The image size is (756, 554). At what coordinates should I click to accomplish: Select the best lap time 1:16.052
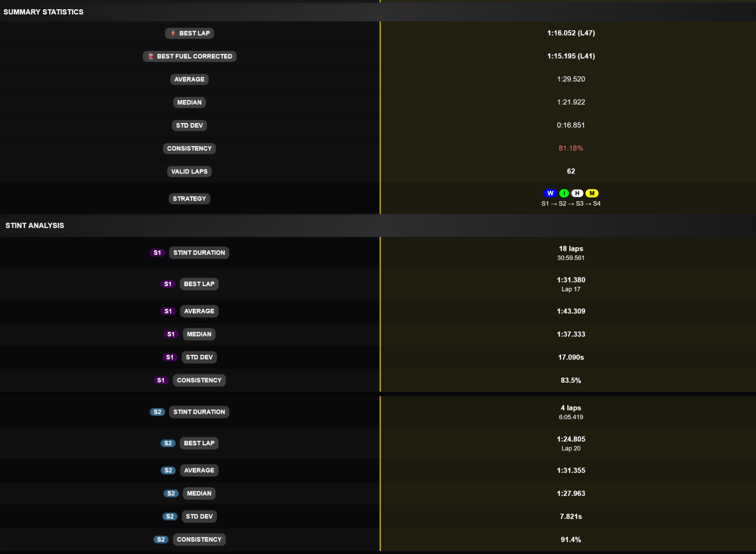pyautogui.click(x=571, y=33)
